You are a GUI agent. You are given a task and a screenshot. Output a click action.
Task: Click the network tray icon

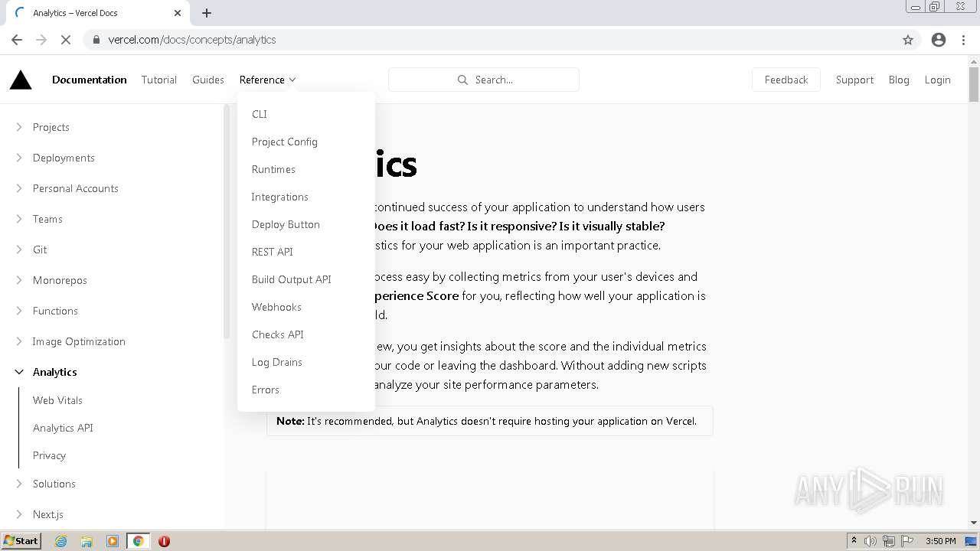coord(889,541)
